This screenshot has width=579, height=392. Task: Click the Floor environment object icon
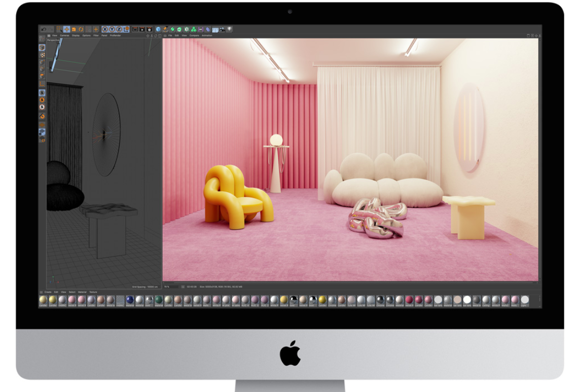(x=215, y=29)
